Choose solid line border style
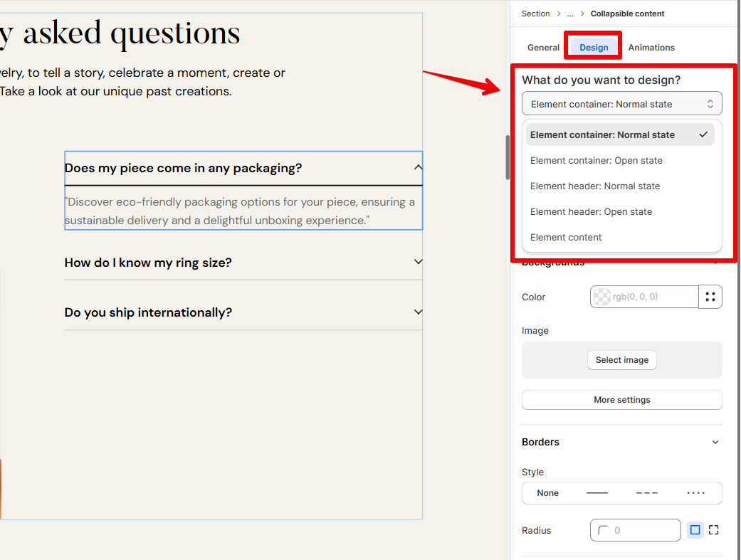Viewport: 741px width, 560px height. [x=597, y=493]
